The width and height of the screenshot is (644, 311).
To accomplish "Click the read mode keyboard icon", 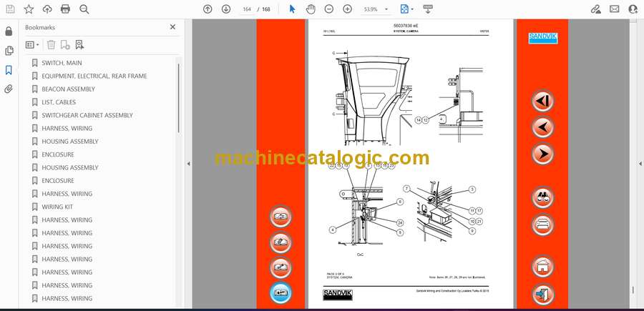I will (x=428, y=9).
